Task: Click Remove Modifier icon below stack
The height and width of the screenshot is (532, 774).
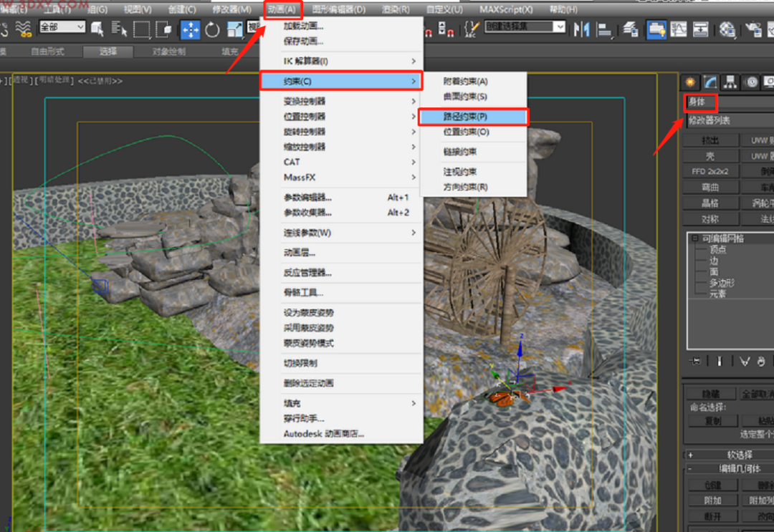Action: click(x=760, y=362)
